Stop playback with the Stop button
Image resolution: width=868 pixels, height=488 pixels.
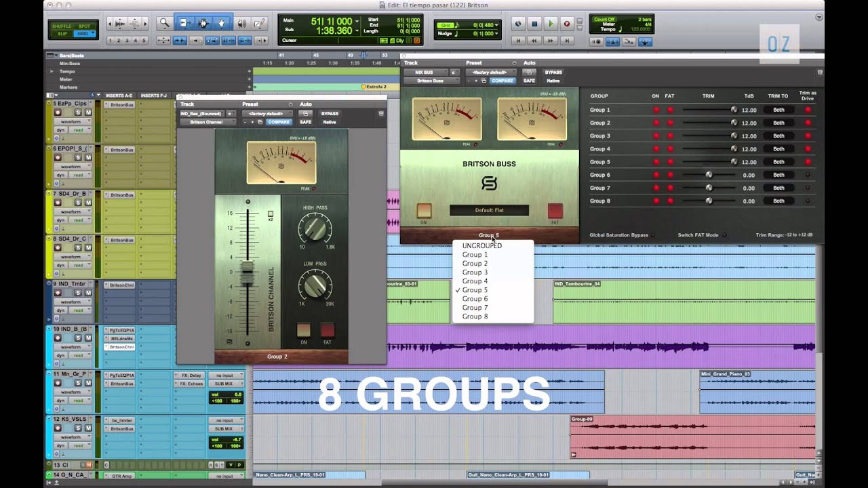click(534, 24)
